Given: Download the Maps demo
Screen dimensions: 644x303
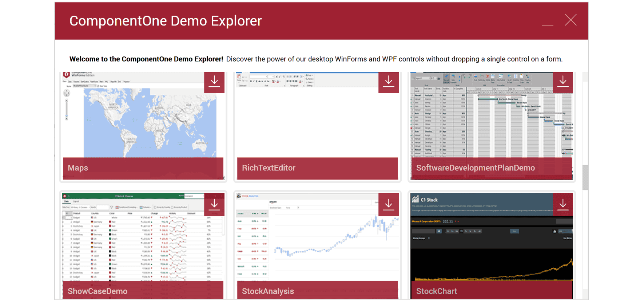Looking at the screenshot, I should coord(214,82).
